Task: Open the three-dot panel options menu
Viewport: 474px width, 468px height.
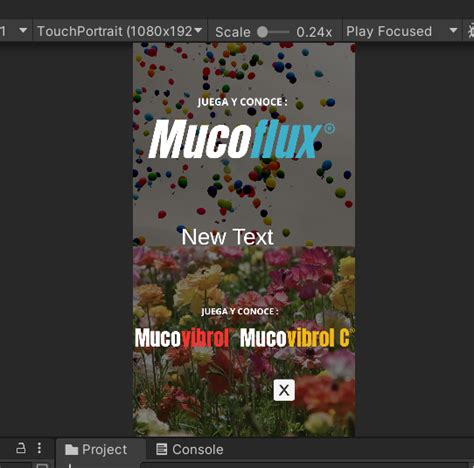Action: (x=39, y=448)
